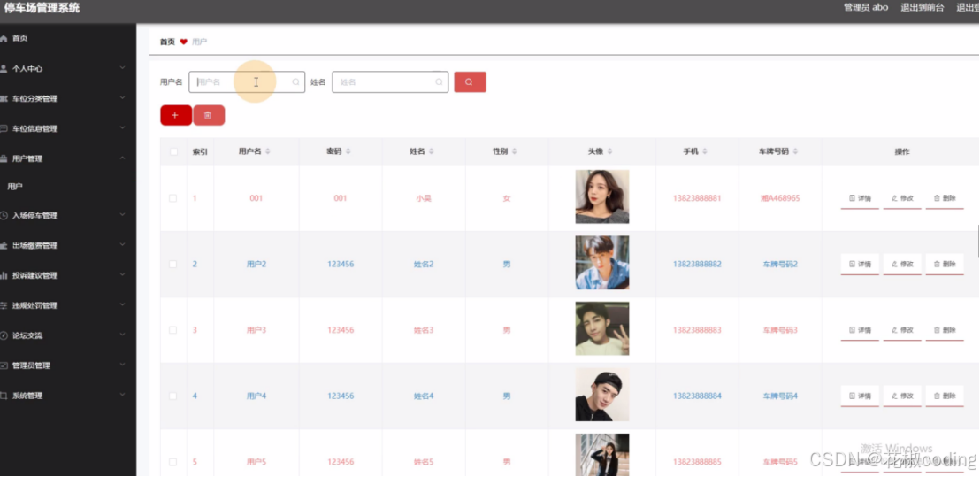Click the magnifier icon inside 用户名 field
Viewport: 980px width, 477px height.
point(295,82)
